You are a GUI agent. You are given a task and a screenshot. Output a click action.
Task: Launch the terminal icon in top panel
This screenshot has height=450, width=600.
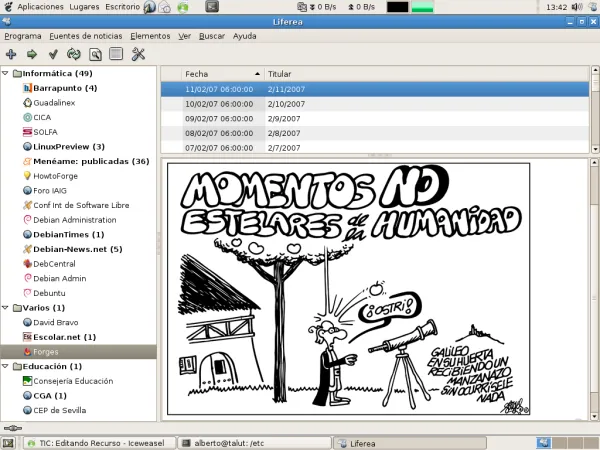pos(211,7)
